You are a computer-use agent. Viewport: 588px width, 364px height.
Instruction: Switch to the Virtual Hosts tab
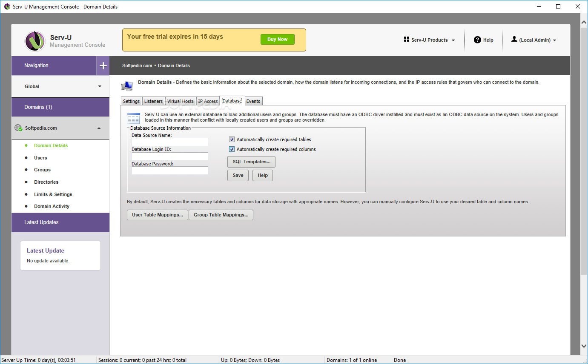click(x=181, y=101)
